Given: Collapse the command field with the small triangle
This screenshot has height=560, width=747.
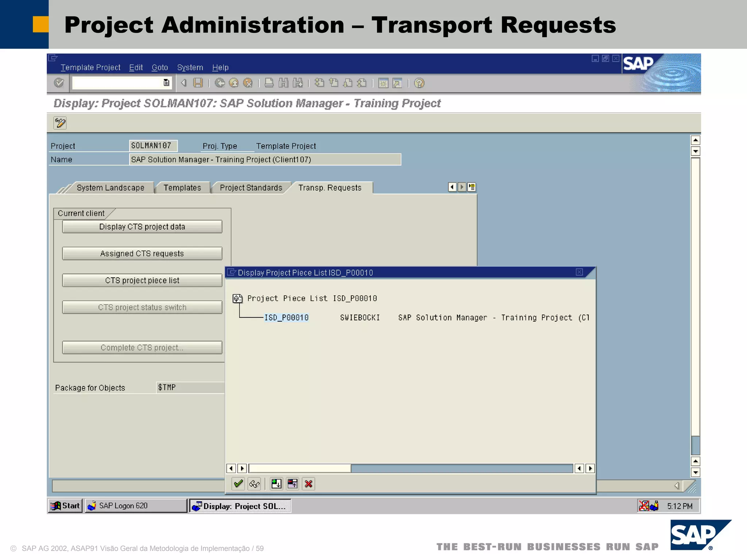Looking at the screenshot, I should coord(183,83).
